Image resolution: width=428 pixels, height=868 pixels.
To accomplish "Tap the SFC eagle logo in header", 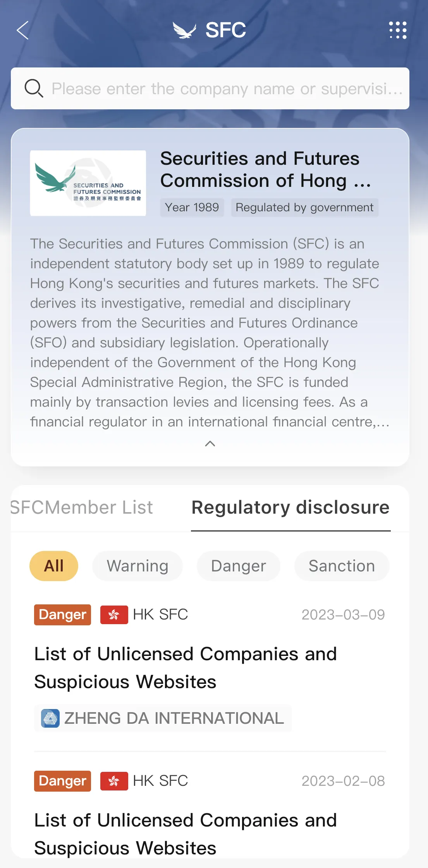I will point(184,30).
